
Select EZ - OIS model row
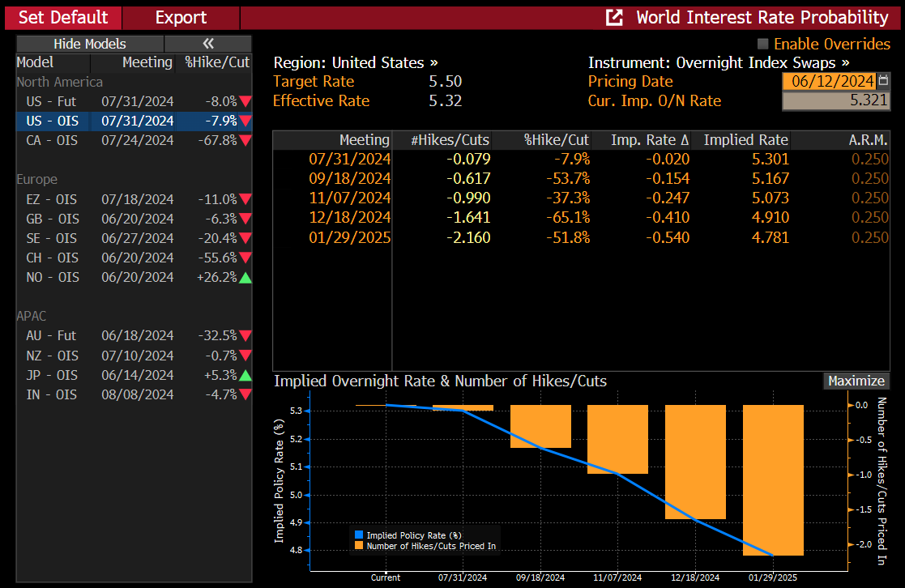(134, 199)
